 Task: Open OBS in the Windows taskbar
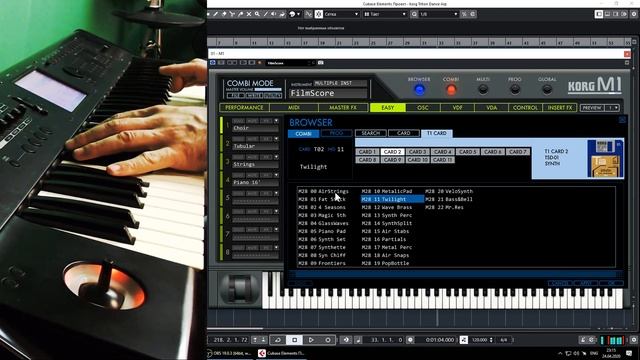230,353
